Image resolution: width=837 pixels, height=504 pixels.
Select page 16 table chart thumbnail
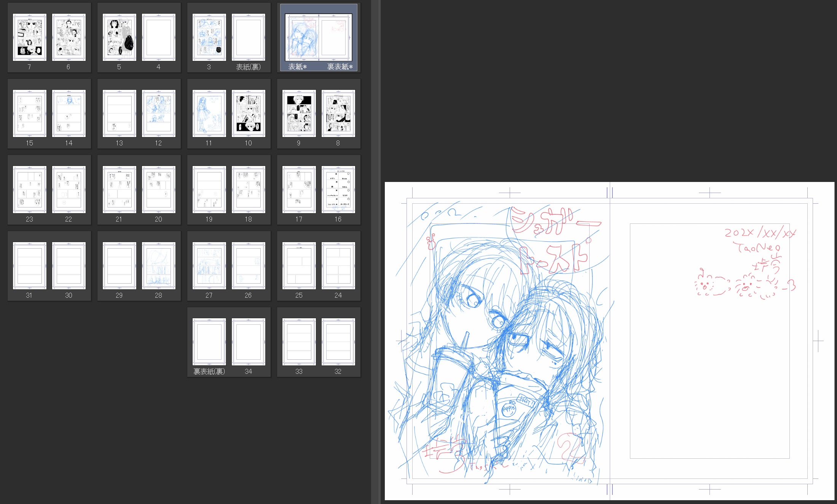point(338,190)
